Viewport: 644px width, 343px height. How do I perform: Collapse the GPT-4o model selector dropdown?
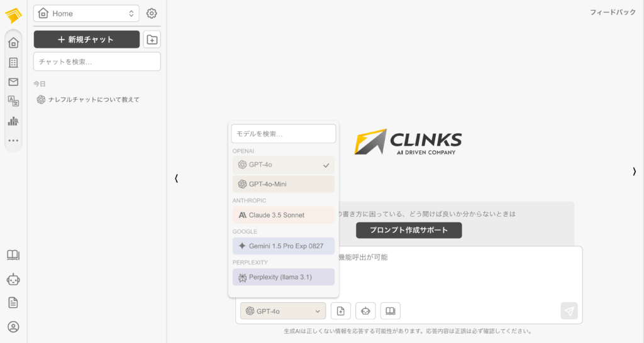(282, 311)
